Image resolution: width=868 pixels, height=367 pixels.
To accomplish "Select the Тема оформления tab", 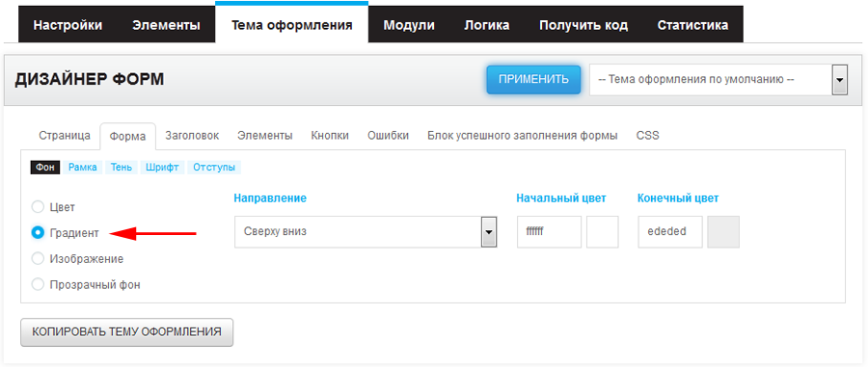I will click(291, 24).
